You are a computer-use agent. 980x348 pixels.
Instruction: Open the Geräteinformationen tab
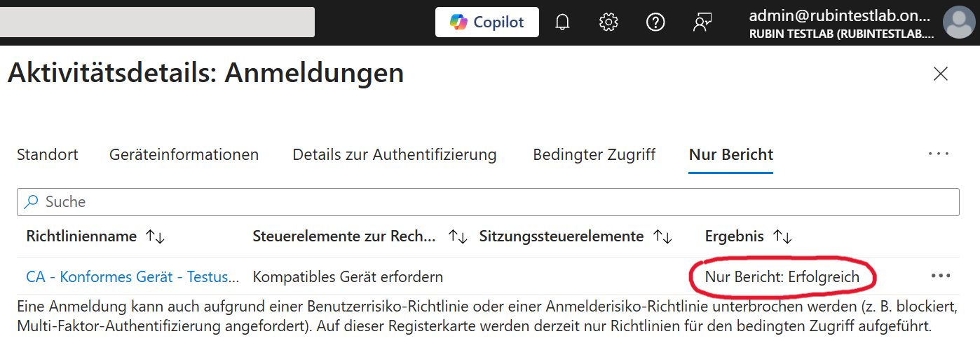coord(184,154)
